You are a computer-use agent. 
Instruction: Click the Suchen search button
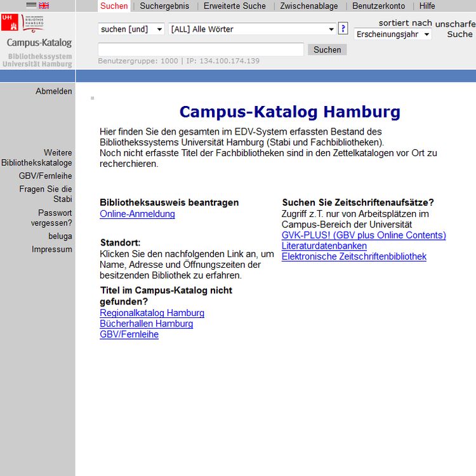coord(327,50)
